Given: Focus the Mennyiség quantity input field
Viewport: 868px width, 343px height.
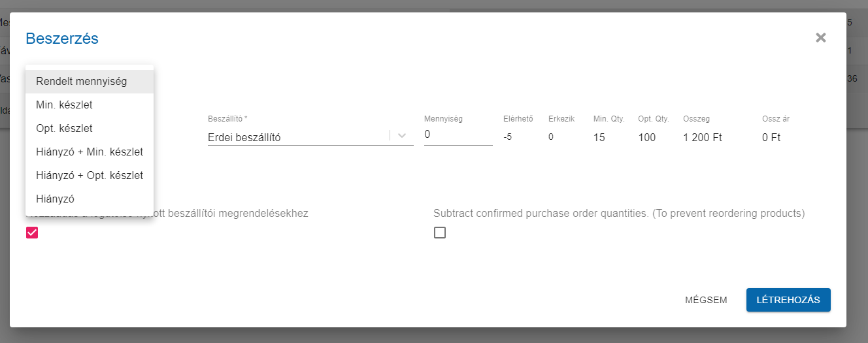Looking at the screenshot, I should pos(458,135).
